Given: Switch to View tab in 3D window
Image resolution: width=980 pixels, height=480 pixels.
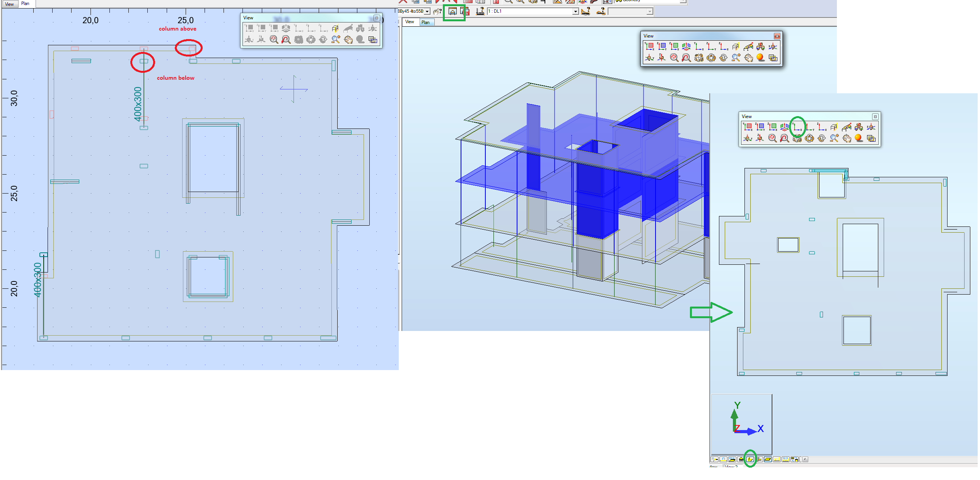Looking at the screenshot, I should [410, 22].
